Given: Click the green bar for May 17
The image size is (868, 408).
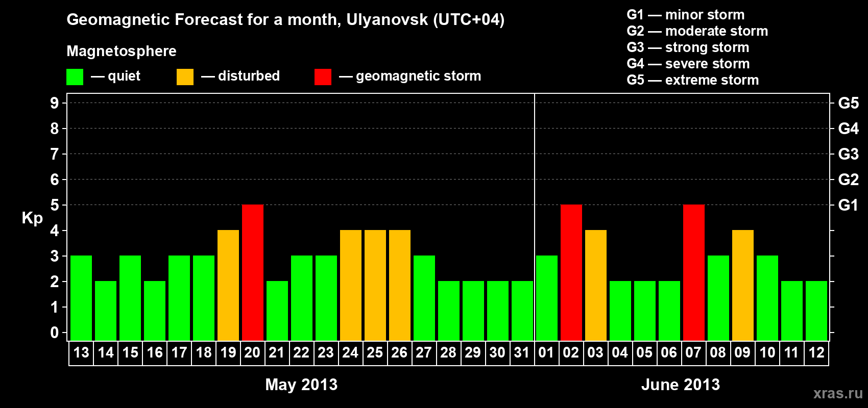Looking at the screenshot, I should [x=179, y=298].
